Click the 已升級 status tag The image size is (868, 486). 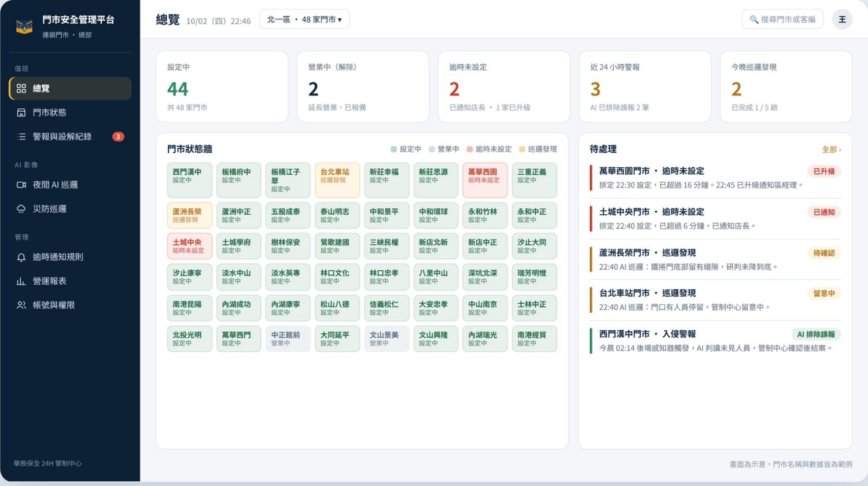(824, 171)
